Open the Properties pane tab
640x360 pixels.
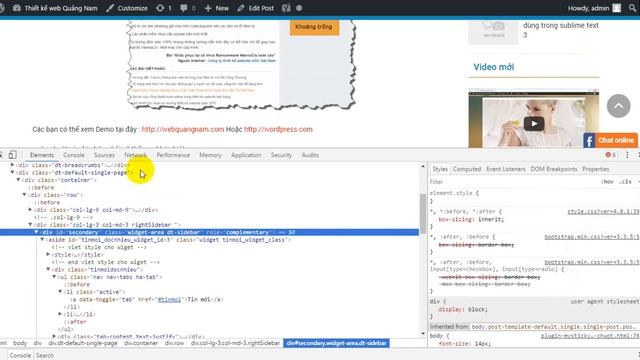click(x=596, y=169)
